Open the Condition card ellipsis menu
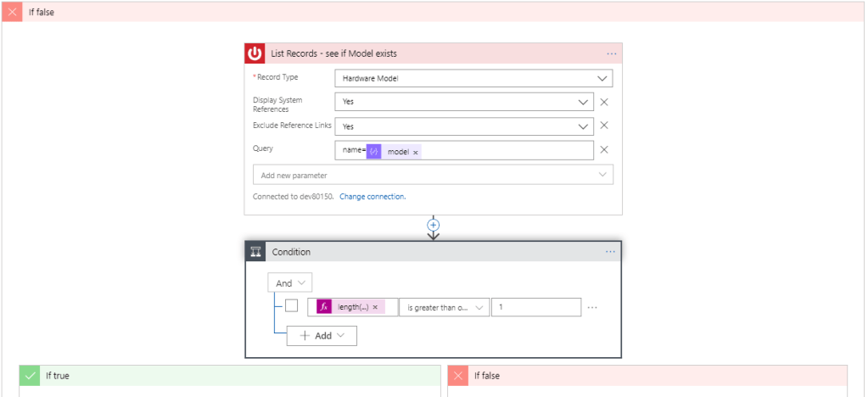This screenshot has height=397, width=868. point(610,252)
